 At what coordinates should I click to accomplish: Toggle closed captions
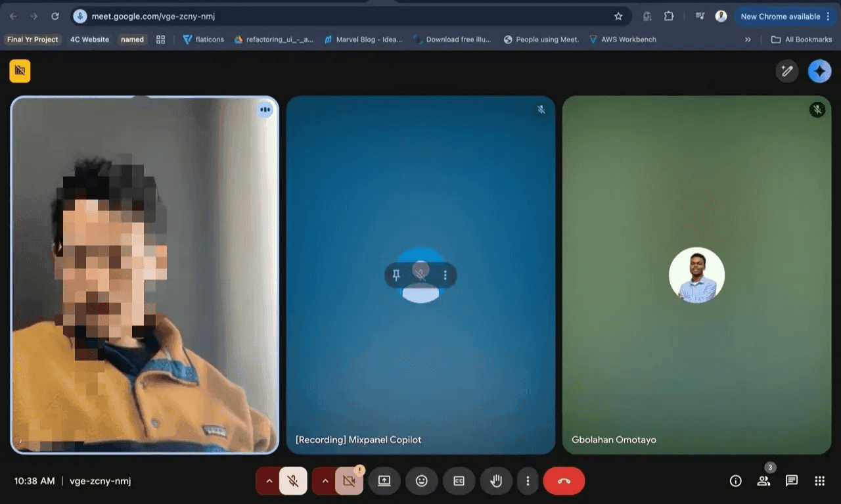coord(459,481)
